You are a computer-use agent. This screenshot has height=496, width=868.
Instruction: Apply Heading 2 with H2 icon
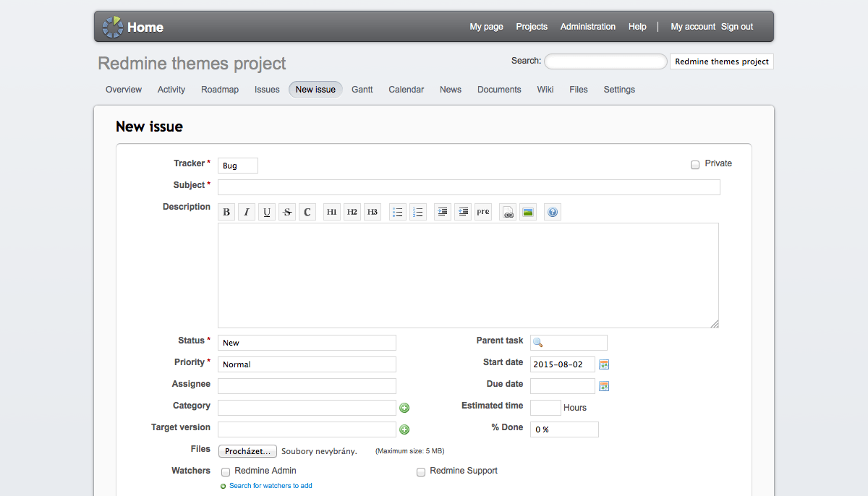(x=352, y=212)
